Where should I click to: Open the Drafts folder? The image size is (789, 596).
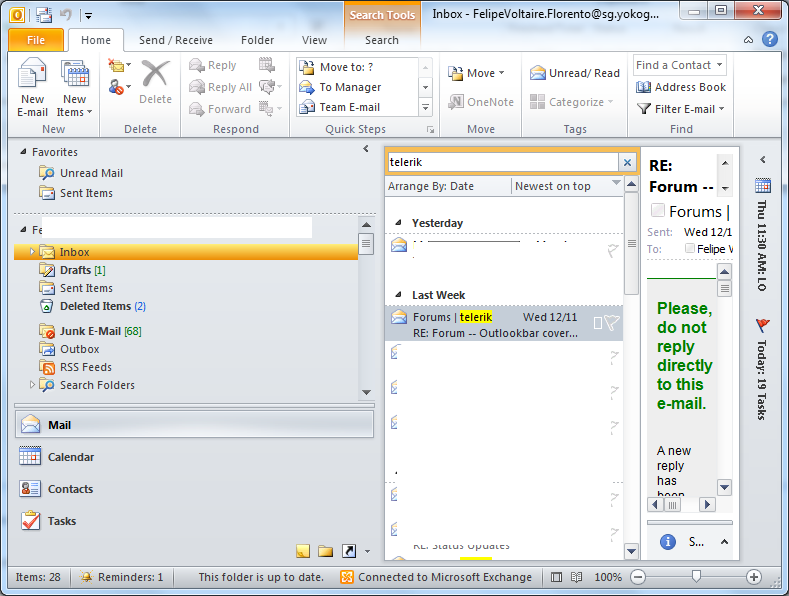point(72,270)
